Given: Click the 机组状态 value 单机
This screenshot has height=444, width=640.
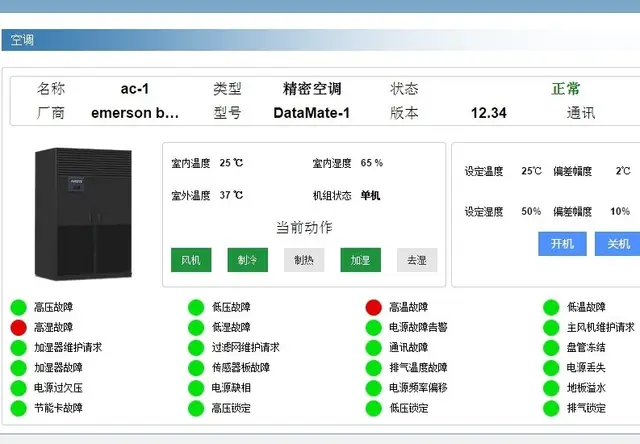Looking at the screenshot, I should [371, 195].
